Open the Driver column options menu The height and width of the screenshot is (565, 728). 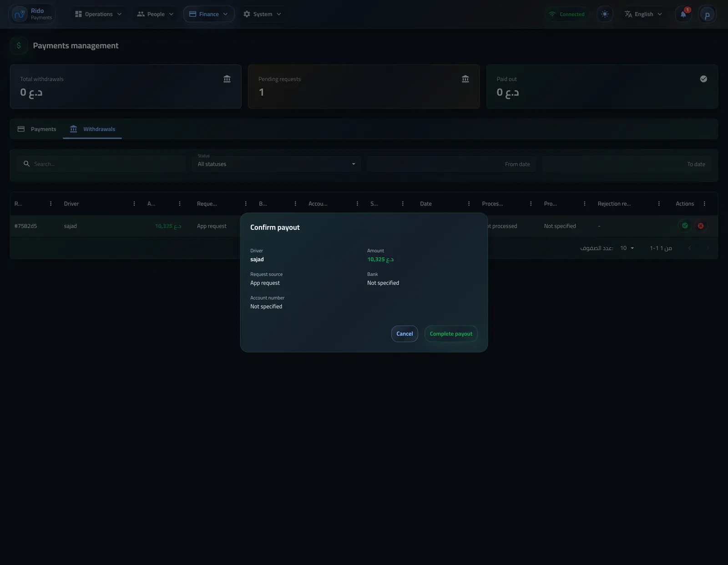click(x=134, y=204)
